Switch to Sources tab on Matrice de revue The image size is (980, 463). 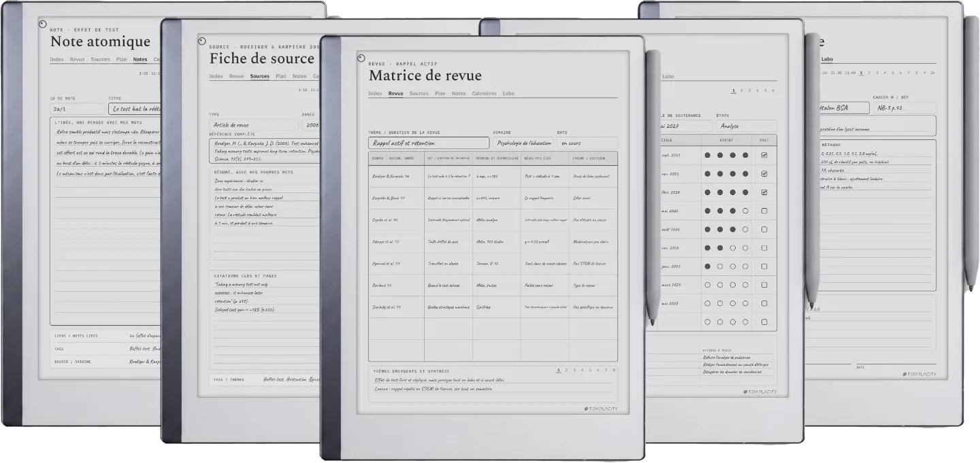tap(419, 93)
